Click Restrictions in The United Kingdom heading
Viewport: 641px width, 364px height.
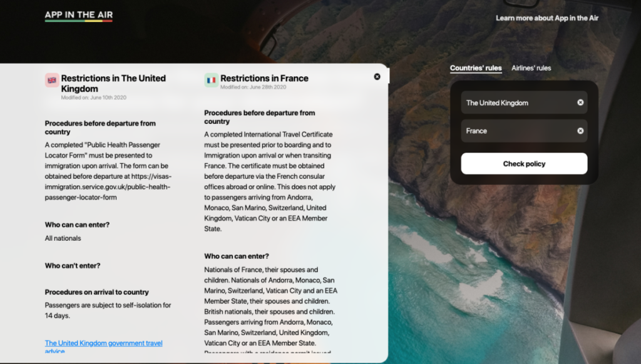point(113,83)
